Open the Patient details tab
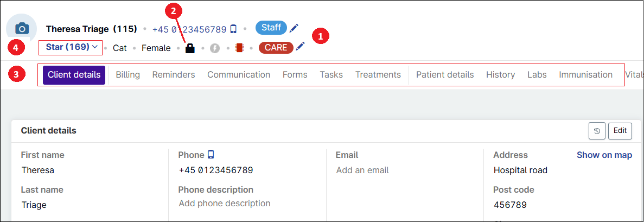Viewport: 644px width, 222px height. pyautogui.click(x=445, y=75)
